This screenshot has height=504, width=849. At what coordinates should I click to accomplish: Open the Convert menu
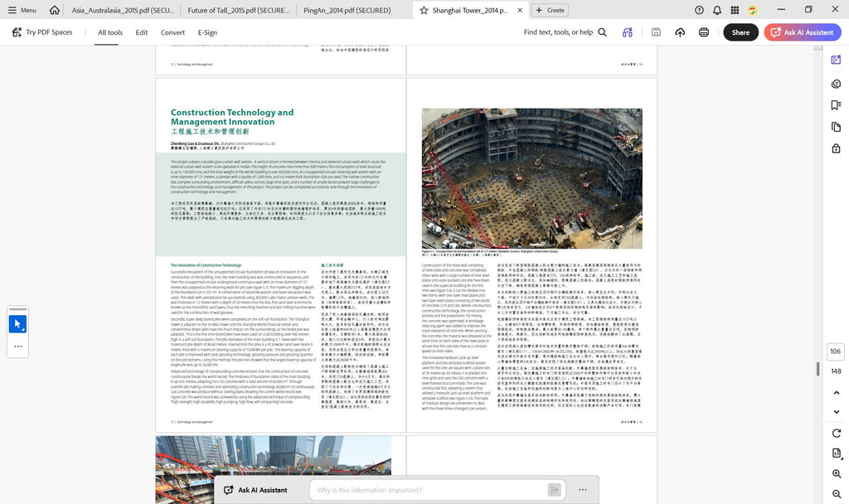pyautogui.click(x=172, y=32)
